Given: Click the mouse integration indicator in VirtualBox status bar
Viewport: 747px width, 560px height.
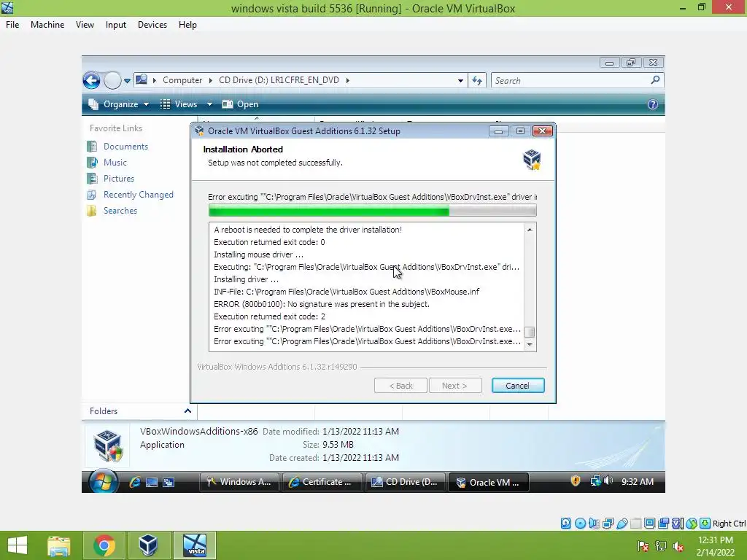Looking at the screenshot, I should pyautogui.click(x=692, y=524).
